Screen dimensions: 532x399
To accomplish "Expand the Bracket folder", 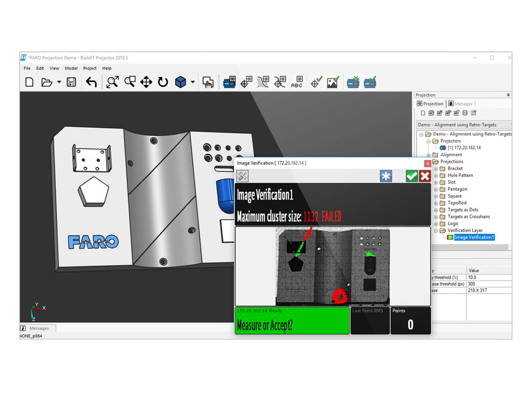I will click(436, 168).
